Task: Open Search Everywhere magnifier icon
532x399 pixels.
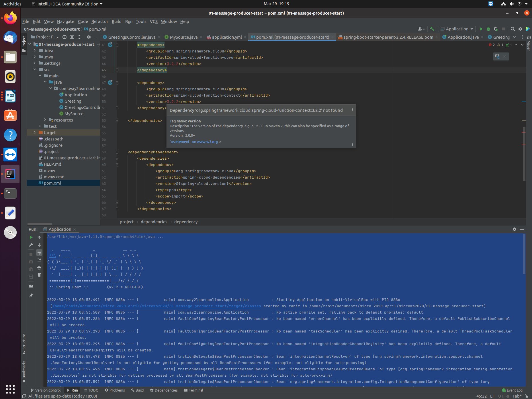Action: 513,29
